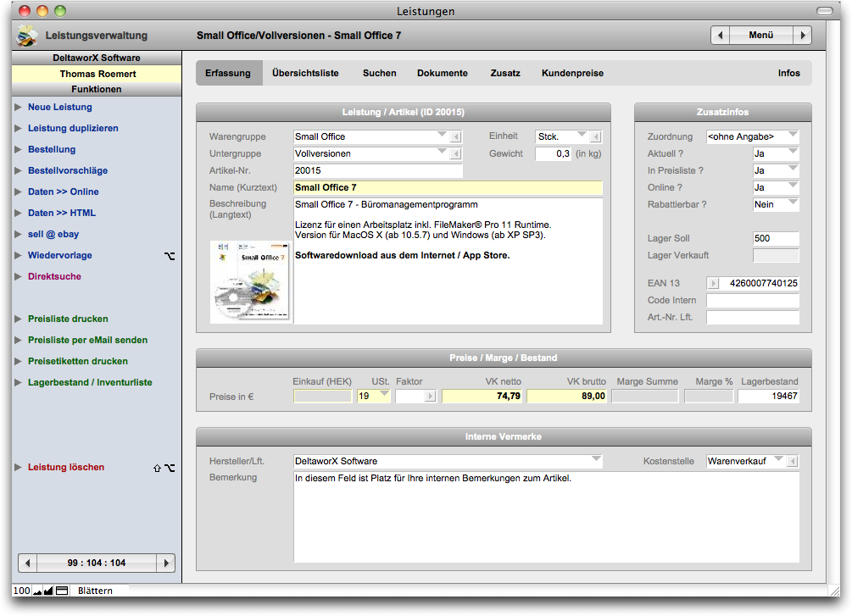Screen dimensions: 852x616
Task: Click the zoom in mountain icon in status bar
Action: tap(48, 591)
